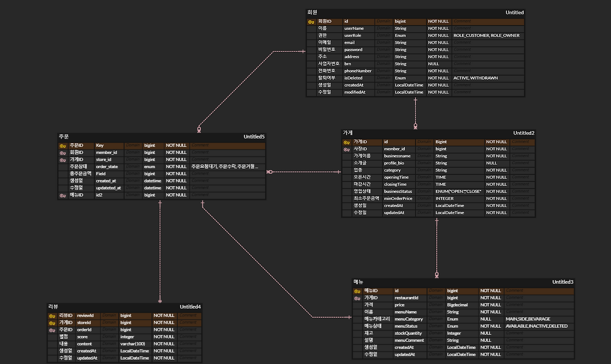Click the minOrderPrice column cell

(x=399, y=198)
